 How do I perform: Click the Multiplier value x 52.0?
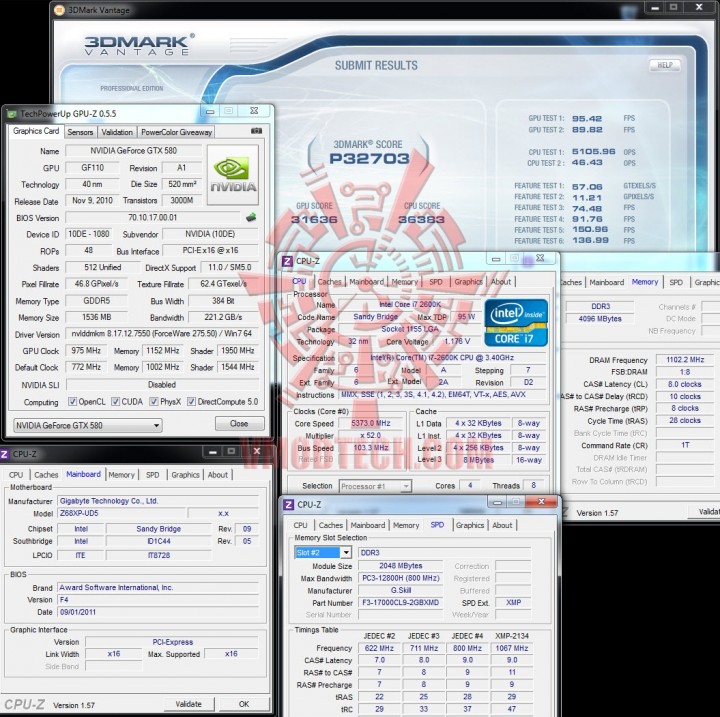[371, 435]
